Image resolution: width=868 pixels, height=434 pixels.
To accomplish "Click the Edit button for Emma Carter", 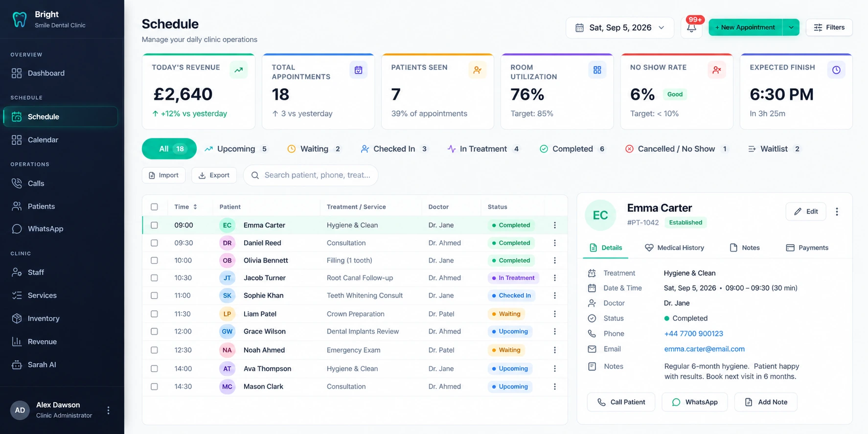I will tap(806, 211).
